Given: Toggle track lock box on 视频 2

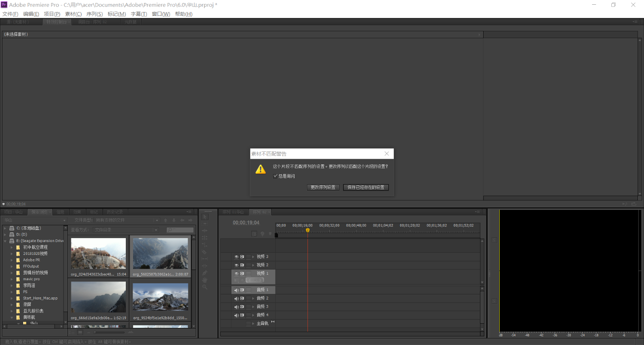Looking at the screenshot, I should (x=248, y=265).
